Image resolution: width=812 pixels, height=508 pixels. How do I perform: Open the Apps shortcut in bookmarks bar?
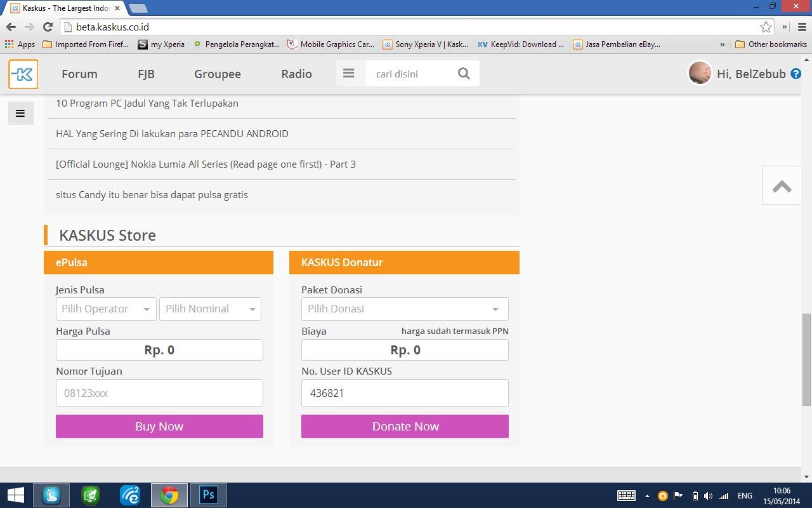pos(20,44)
